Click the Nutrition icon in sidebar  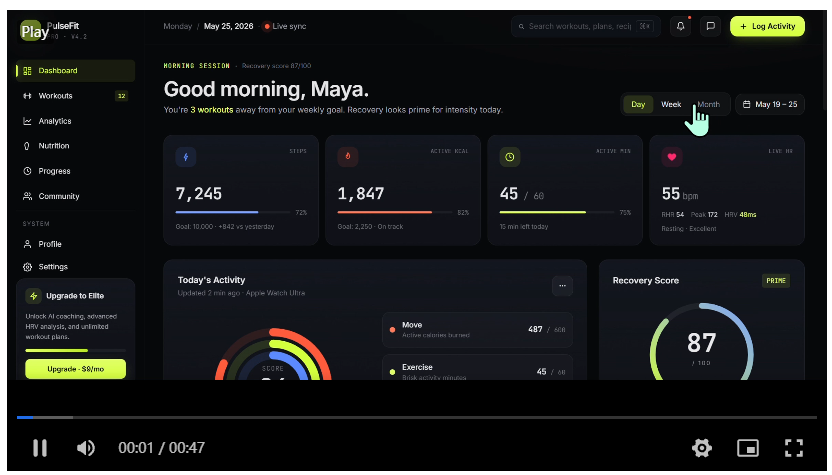click(27, 146)
